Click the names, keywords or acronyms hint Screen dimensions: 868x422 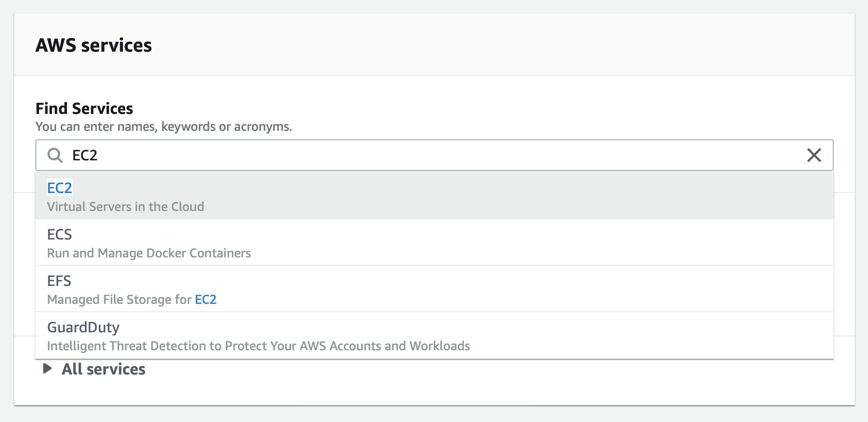[x=163, y=127]
